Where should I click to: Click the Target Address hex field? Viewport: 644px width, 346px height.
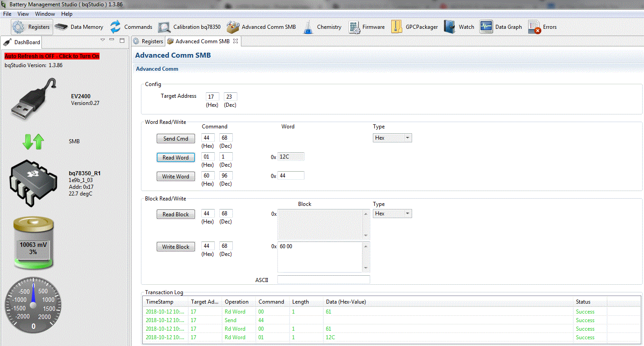(213, 97)
